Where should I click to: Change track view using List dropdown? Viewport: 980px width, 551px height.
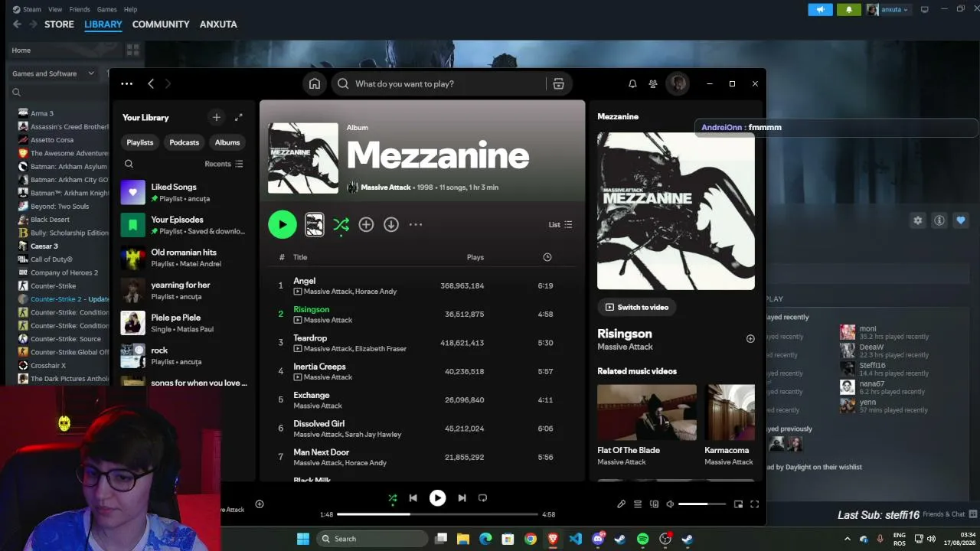click(x=560, y=224)
